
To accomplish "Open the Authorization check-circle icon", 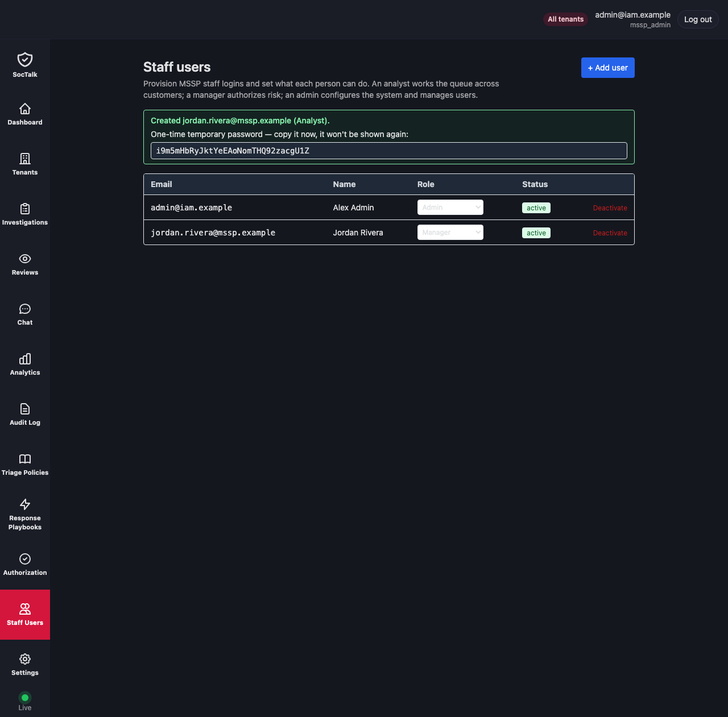I will [x=25, y=559].
